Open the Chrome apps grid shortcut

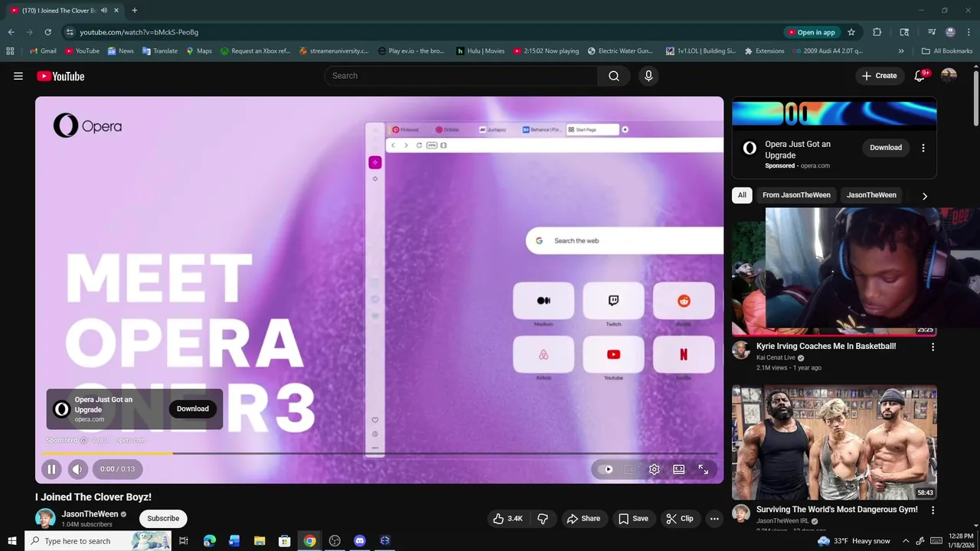point(10,51)
